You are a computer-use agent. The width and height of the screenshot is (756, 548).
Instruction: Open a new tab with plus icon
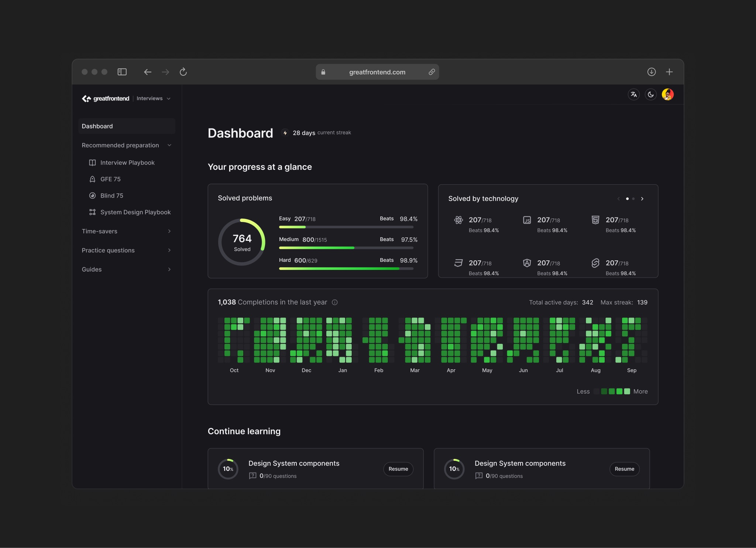(x=669, y=72)
